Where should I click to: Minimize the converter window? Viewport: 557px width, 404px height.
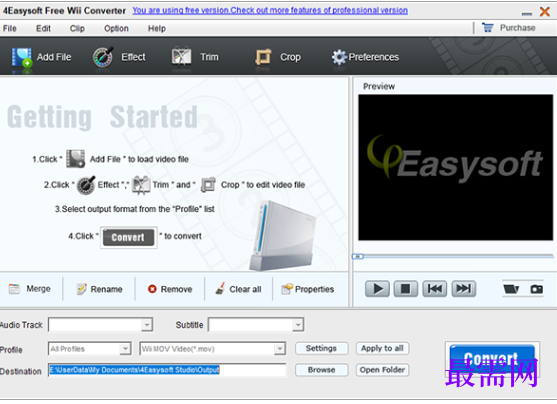[x=527, y=14]
